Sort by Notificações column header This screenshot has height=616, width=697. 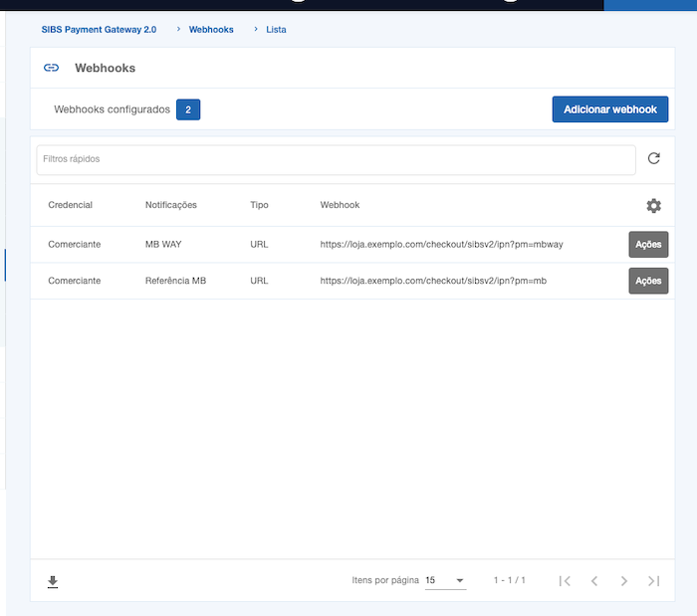pos(171,205)
